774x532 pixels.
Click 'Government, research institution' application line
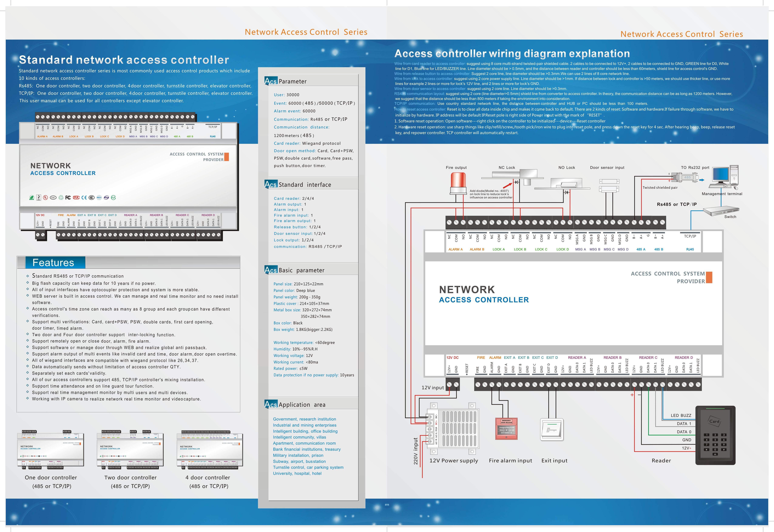click(305, 419)
